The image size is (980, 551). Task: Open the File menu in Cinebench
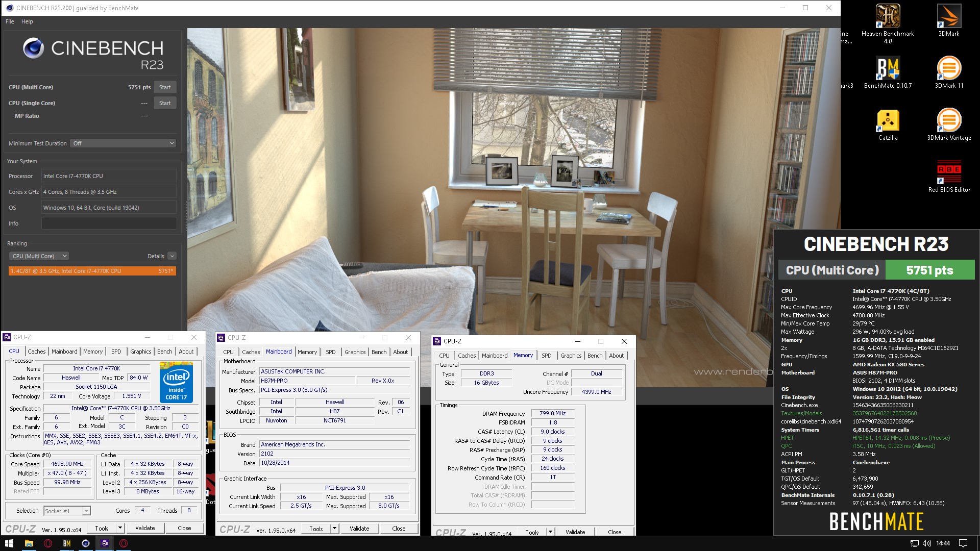pos(10,21)
